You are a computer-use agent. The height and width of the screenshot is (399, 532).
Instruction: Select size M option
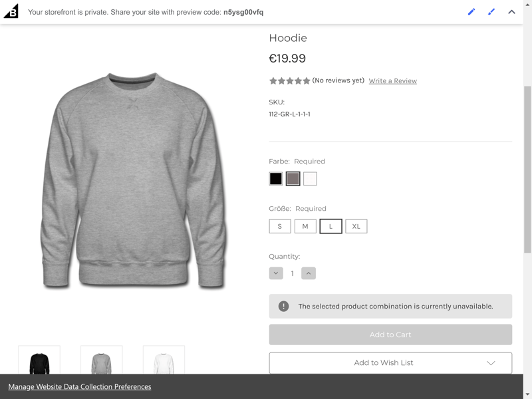tap(305, 226)
